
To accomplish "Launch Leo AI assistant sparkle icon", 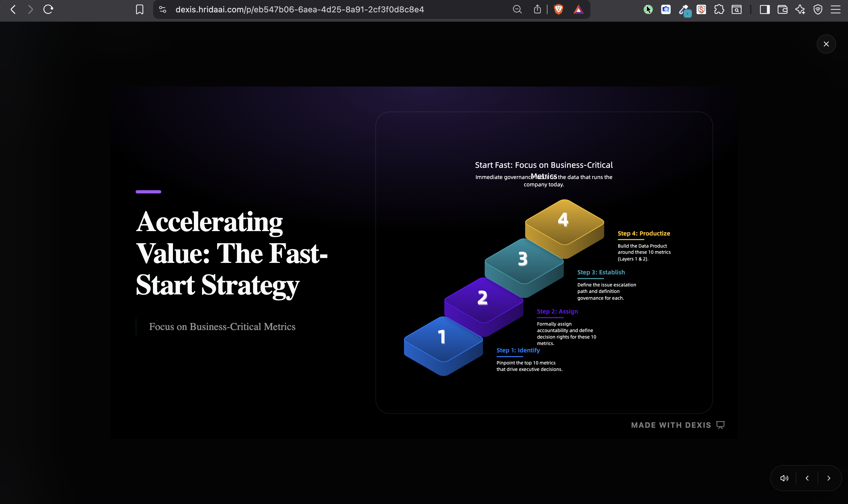I will (x=800, y=9).
